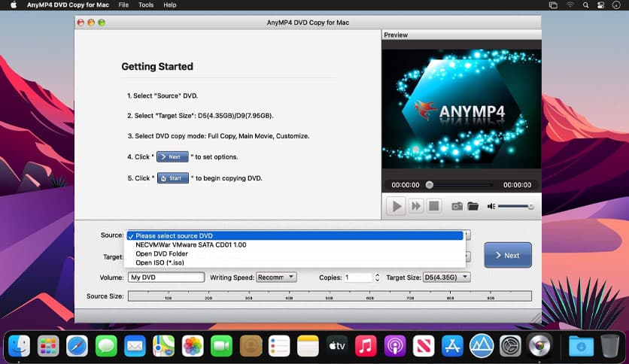
Task: Play the preview video
Action: (x=397, y=206)
